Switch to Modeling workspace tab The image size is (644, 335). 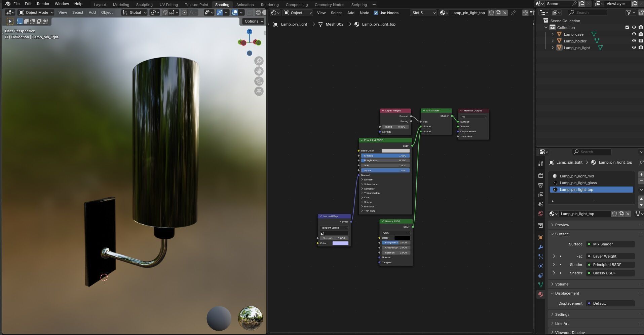121,5
